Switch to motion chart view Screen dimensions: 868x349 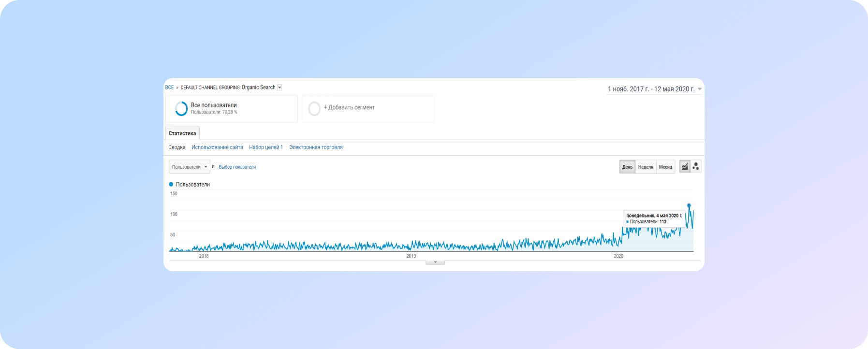696,167
